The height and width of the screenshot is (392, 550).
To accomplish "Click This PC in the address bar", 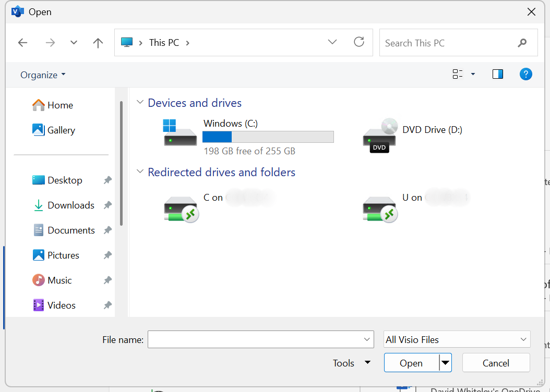I will (x=163, y=42).
